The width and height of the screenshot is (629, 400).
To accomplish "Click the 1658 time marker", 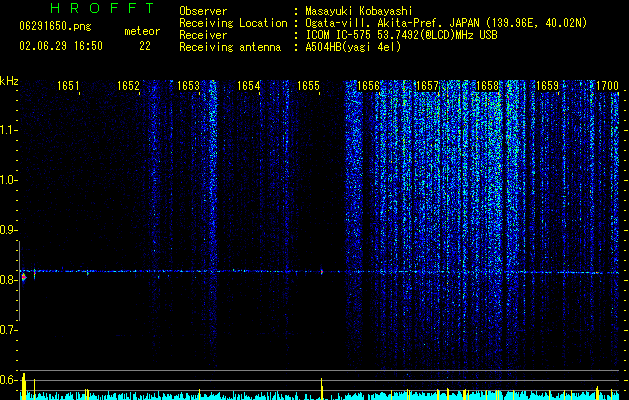I will (487, 86).
